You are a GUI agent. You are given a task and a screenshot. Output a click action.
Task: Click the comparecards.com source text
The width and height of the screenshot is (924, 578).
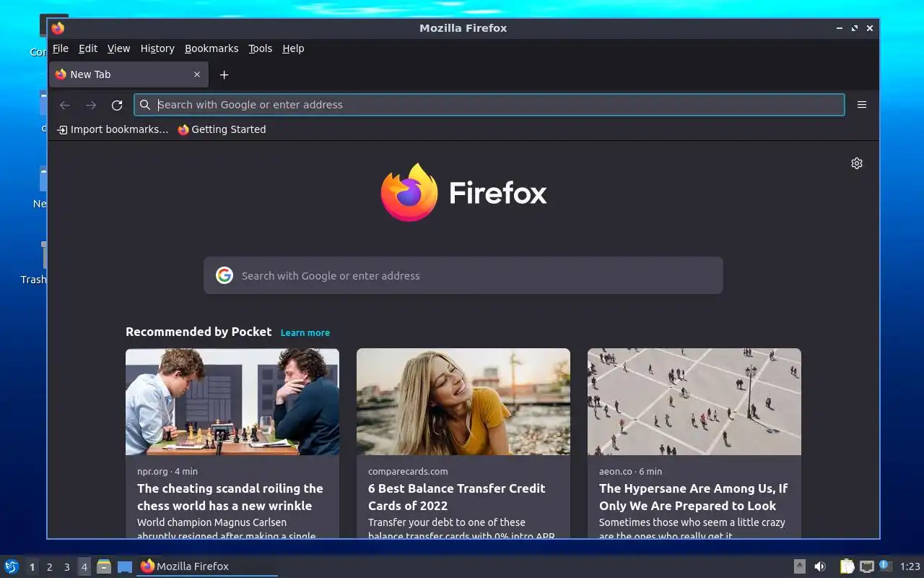pyautogui.click(x=408, y=471)
